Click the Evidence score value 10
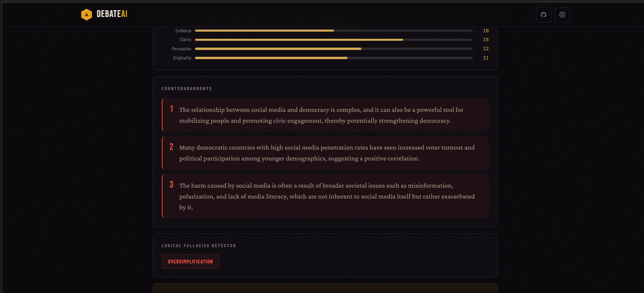 pyautogui.click(x=486, y=31)
